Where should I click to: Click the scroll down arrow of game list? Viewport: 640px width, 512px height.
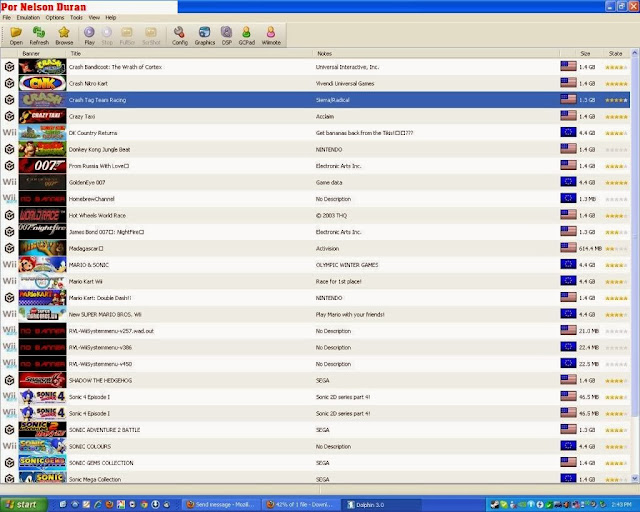point(635,478)
